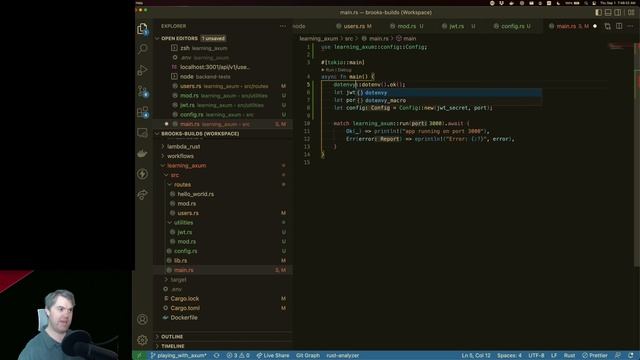Switch to users.rs editor tab
640x360 pixels.
(353, 26)
